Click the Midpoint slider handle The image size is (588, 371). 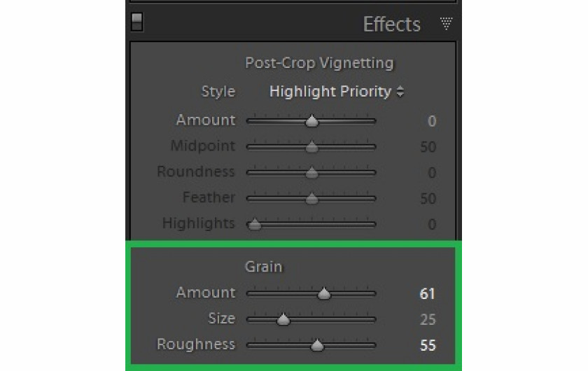pos(311,147)
